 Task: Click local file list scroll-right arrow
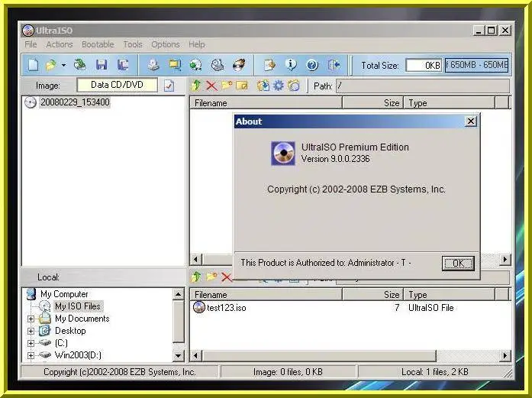pos(505,356)
